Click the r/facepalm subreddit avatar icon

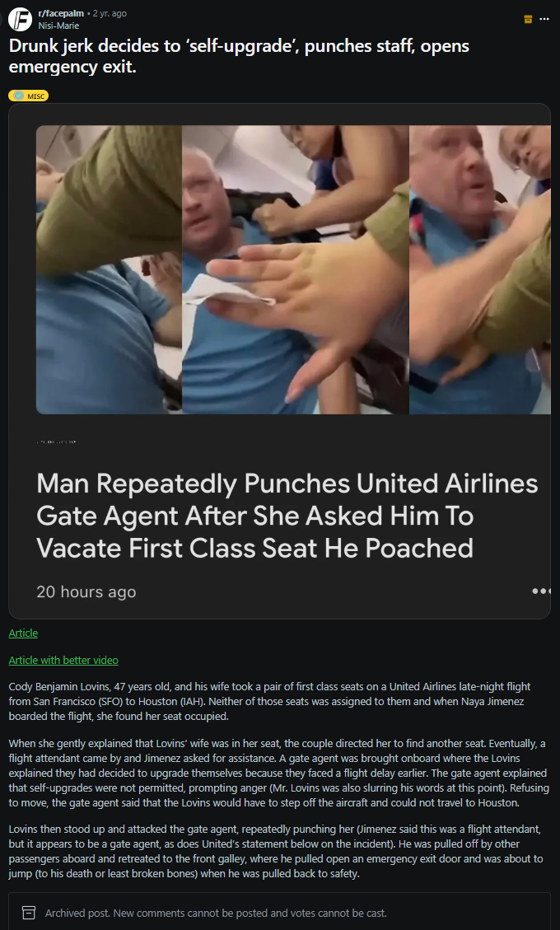[x=20, y=20]
